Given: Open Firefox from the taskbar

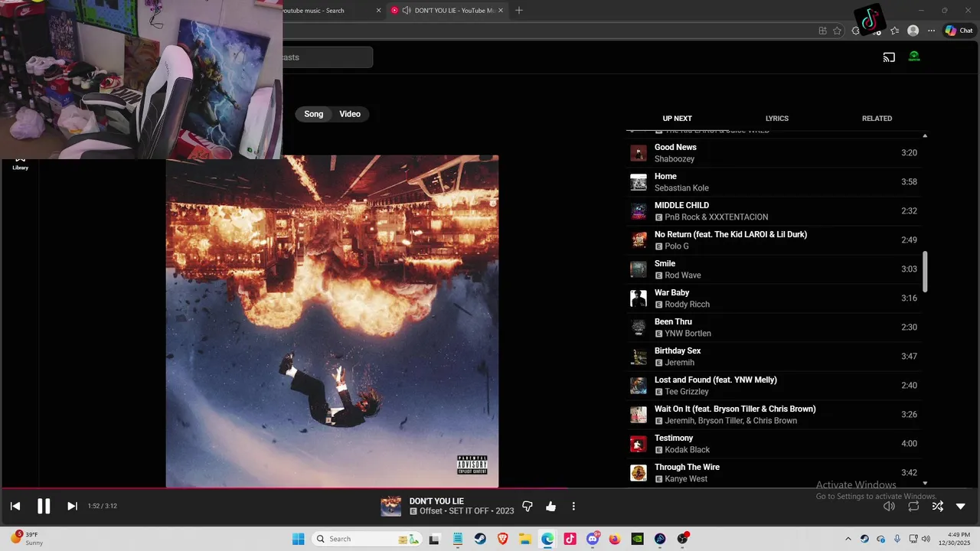Looking at the screenshot, I should [615, 539].
